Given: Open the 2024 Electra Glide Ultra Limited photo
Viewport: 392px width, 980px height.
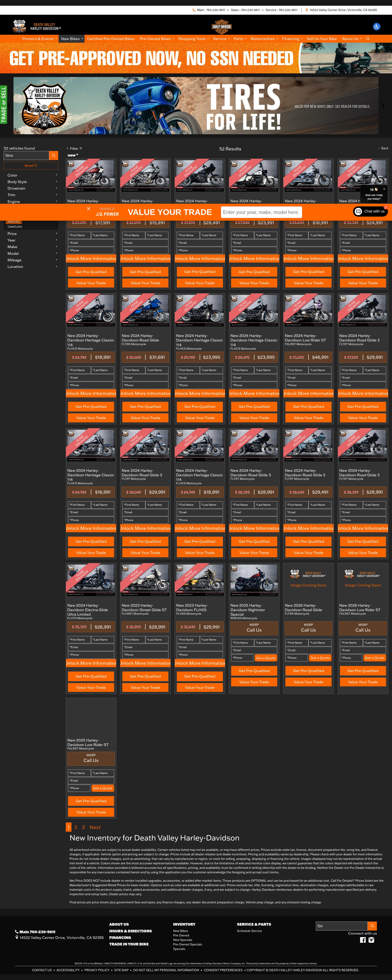Looking at the screenshot, I should click(x=91, y=580).
